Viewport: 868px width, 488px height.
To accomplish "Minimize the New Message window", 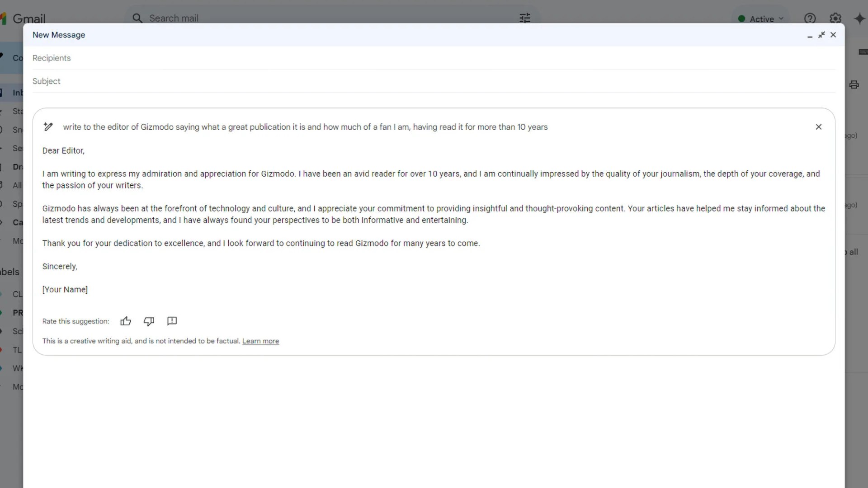I will [810, 35].
